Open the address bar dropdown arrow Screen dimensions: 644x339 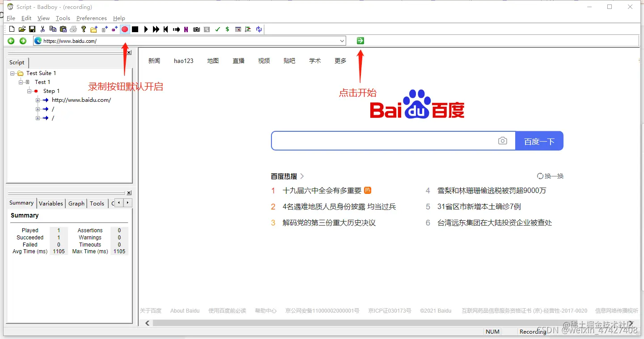tap(342, 41)
